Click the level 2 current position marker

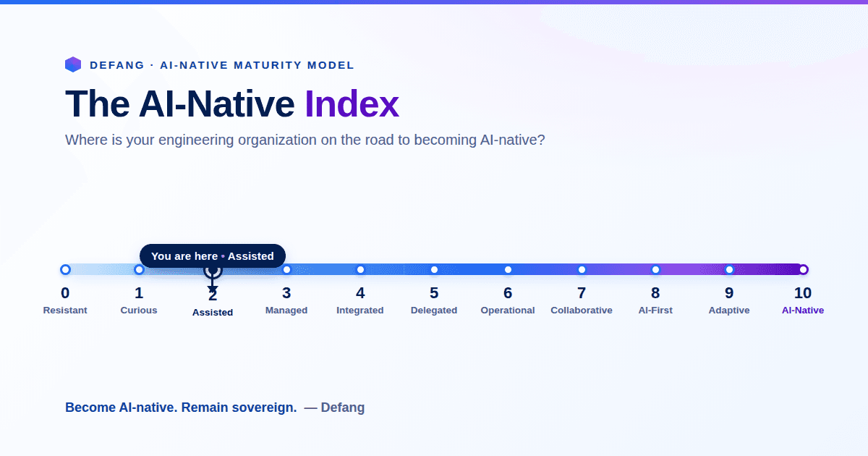[x=213, y=270]
